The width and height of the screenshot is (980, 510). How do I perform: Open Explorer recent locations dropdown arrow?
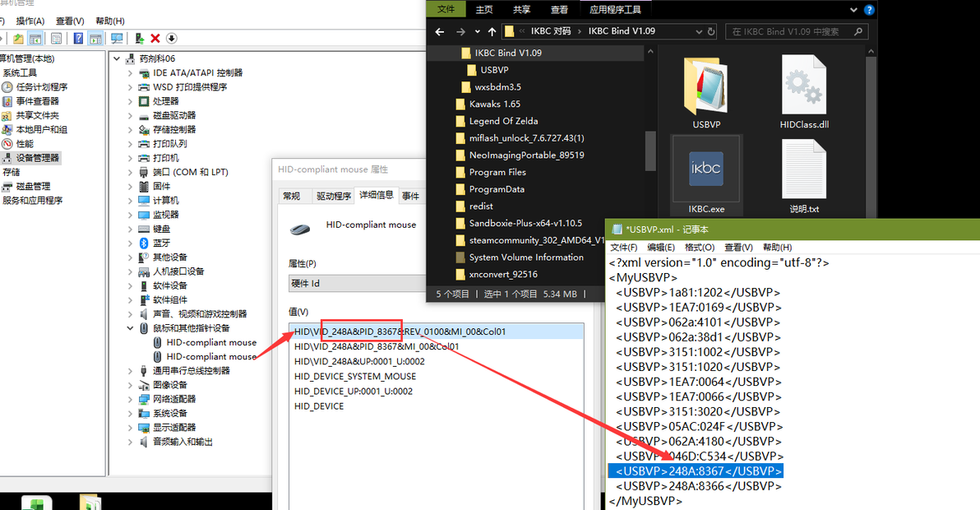coord(478,31)
